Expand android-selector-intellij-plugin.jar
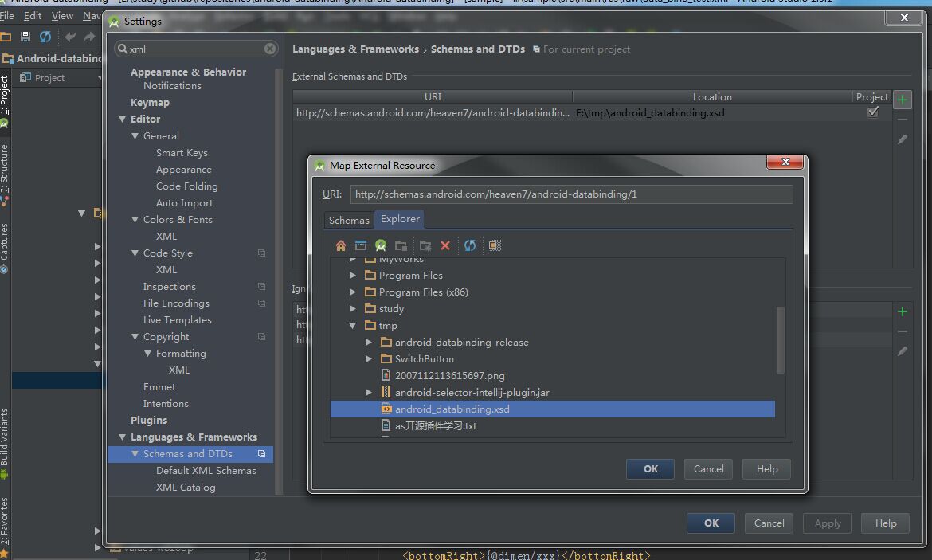Screen dimensions: 932x560 click(369, 393)
